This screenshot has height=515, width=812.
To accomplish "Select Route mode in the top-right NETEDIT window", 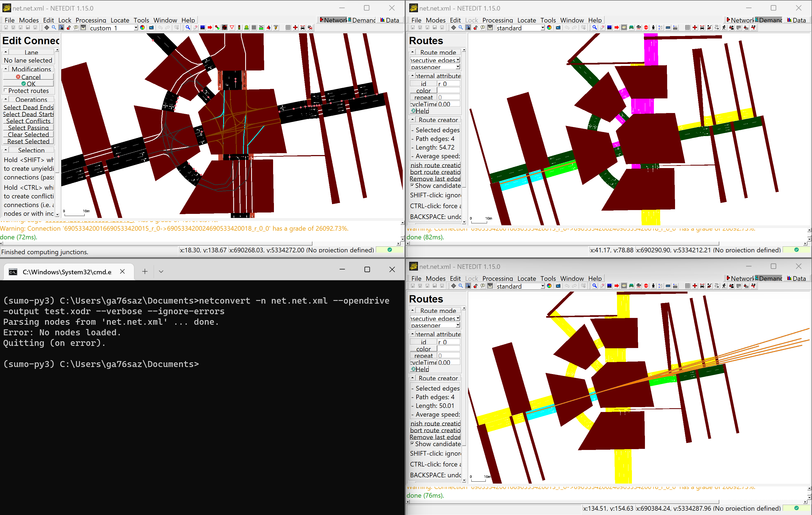I will click(x=624, y=28).
